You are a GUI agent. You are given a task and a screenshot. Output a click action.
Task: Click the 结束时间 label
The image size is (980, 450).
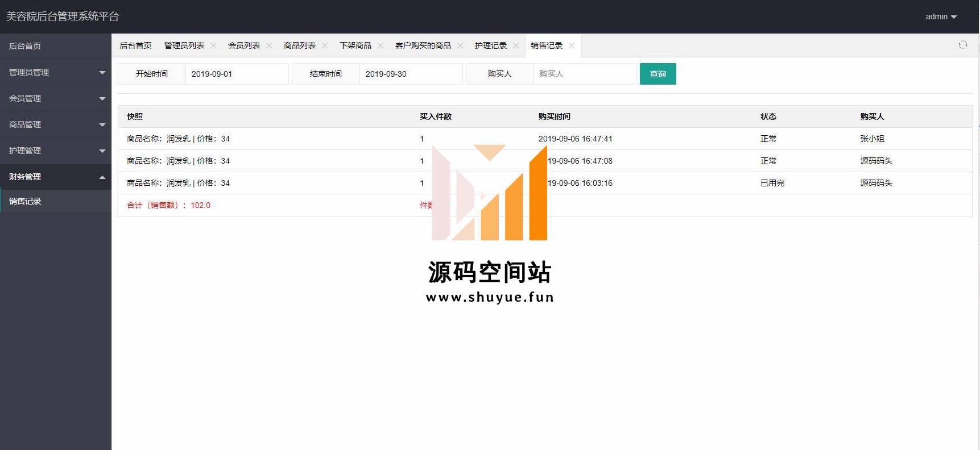tap(326, 74)
